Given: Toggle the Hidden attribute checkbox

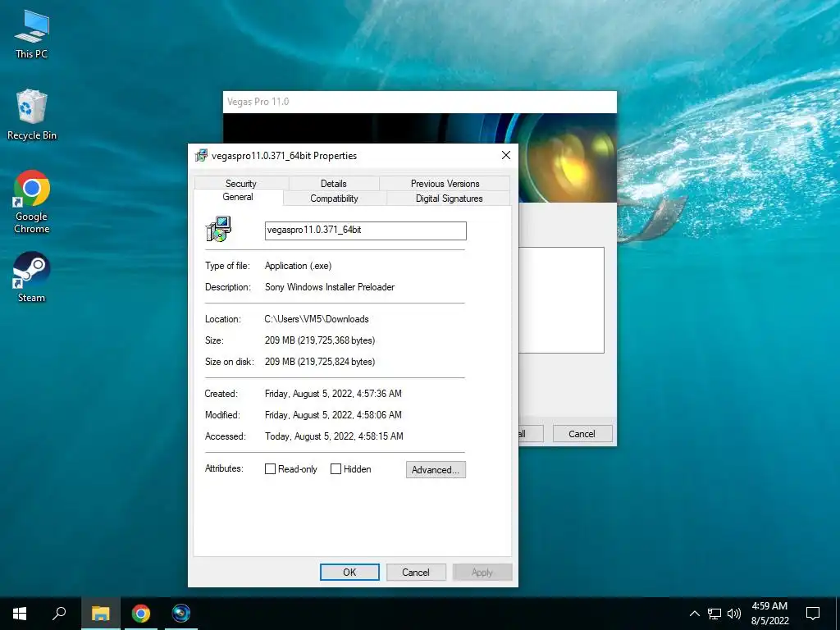Looking at the screenshot, I should tap(336, 469).
